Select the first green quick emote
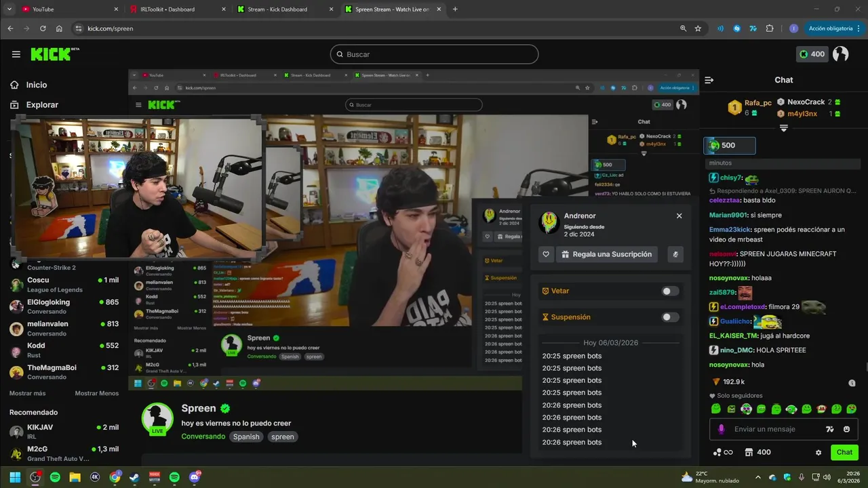Image resolution: width=868 pixels, height=488 pixels. click(716, 409)
